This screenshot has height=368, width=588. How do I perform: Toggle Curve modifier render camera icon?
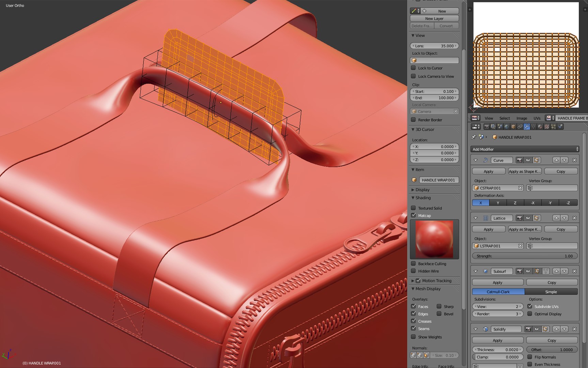point(519,160)
